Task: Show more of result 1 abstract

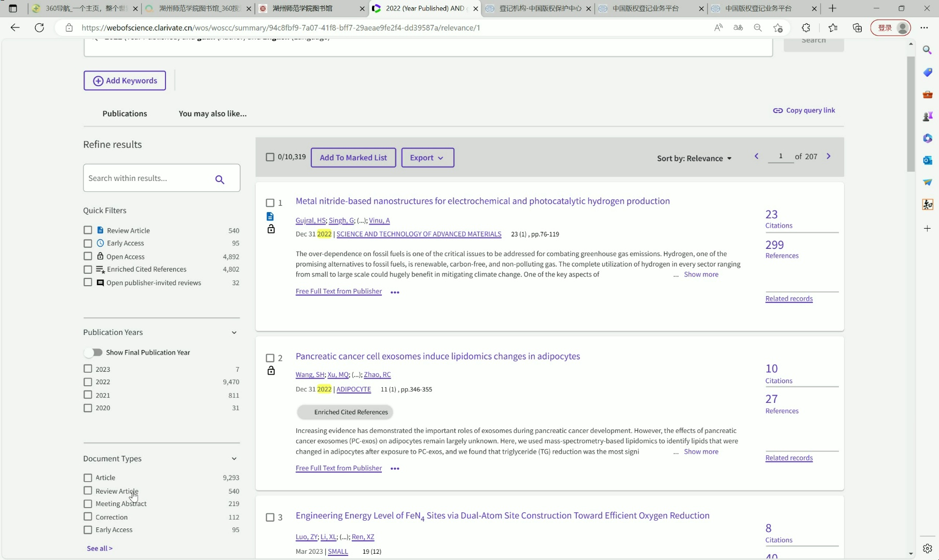Action: click(701, 275)
